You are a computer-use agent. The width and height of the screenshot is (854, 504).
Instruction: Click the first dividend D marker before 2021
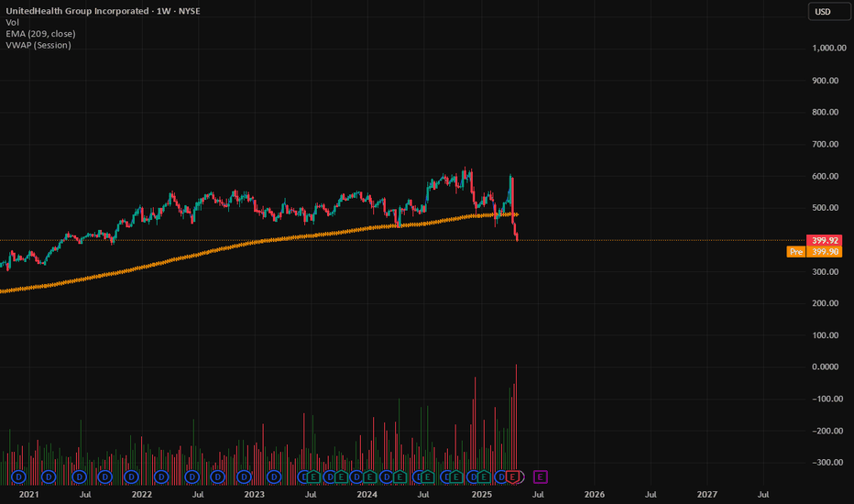coord(18,477)
